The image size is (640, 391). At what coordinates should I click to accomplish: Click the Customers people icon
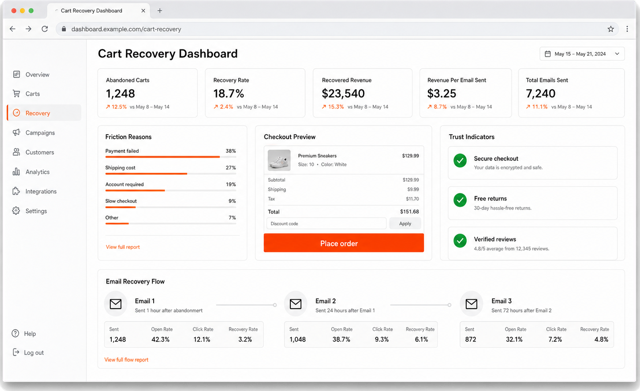pyautogui.click(x=16, y=152)
